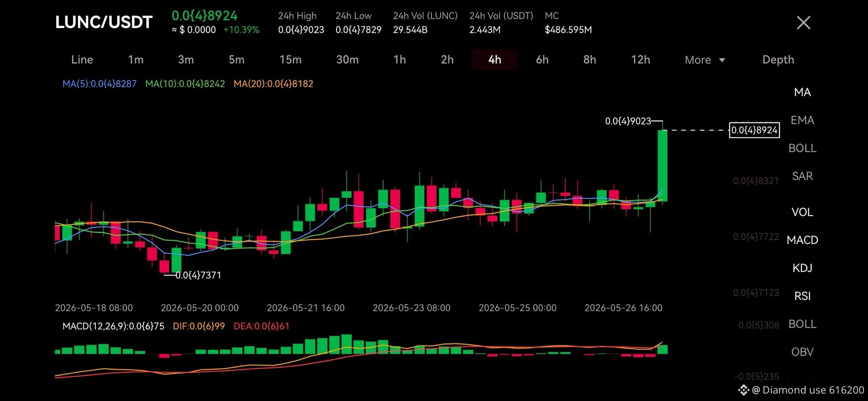Click the 2026-05-26 16:00 date label
This screenshot has height=401, width=868.
click(623, 308)
